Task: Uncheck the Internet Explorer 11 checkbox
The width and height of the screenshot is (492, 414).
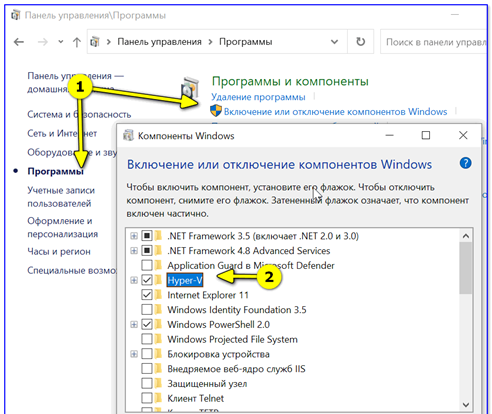Action: pos(147,295)
